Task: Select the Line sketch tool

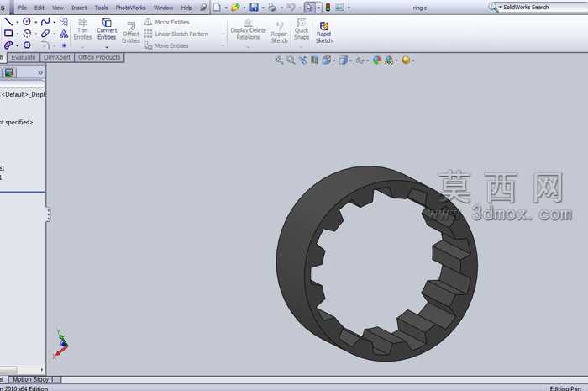Action: pos(8,21)
